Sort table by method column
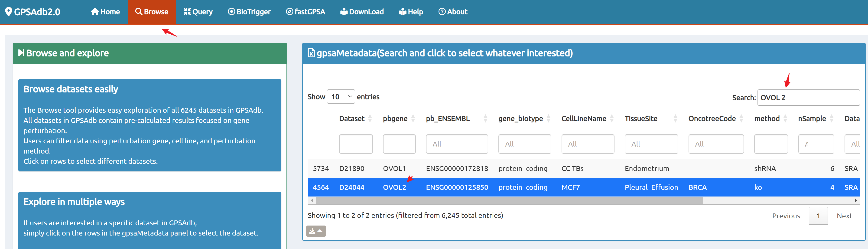The width and height of the screenshot is (868, 249). click(x=771, y=119)
